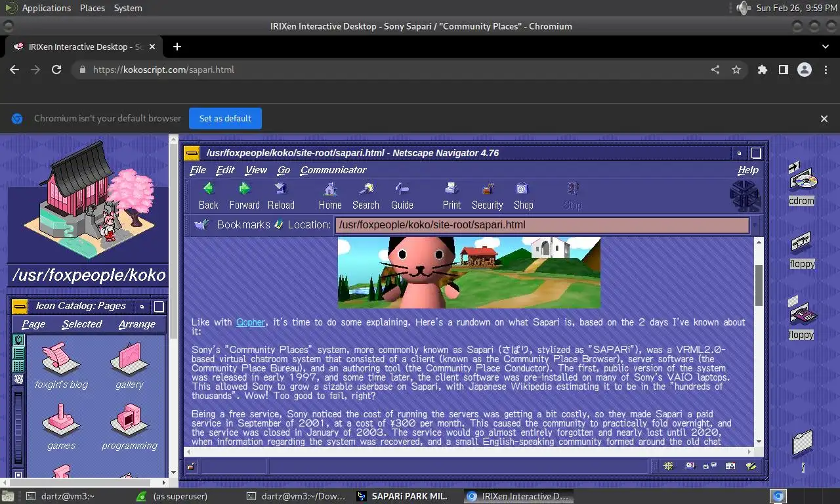Open Mail inbox component in status bar
The width and height of the screenshot is (840, 504).
pos(689,467)
